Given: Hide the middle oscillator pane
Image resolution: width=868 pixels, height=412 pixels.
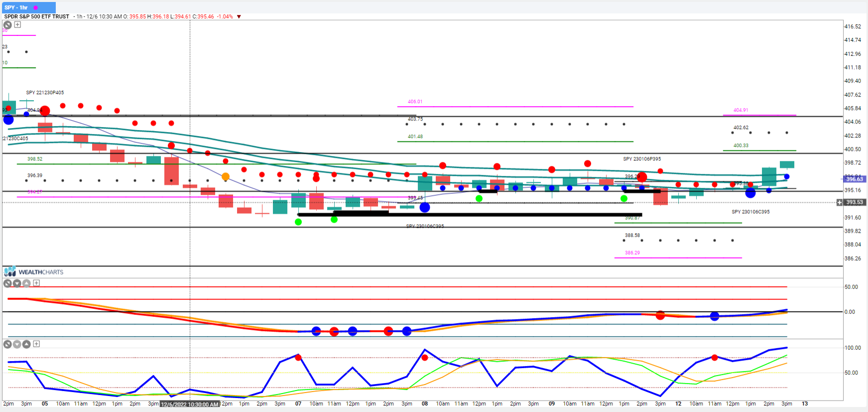Looking at the screenshot, I should click(x=7, y=283).
